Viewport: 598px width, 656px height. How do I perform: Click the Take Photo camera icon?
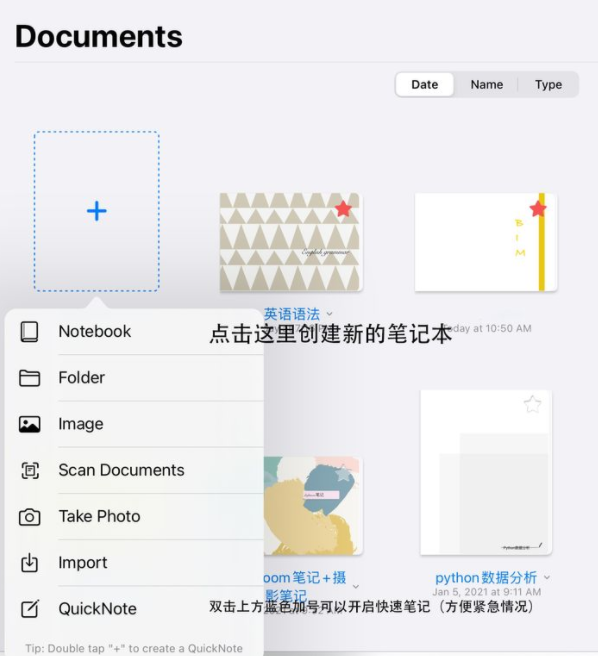click(x=29, y=517)
